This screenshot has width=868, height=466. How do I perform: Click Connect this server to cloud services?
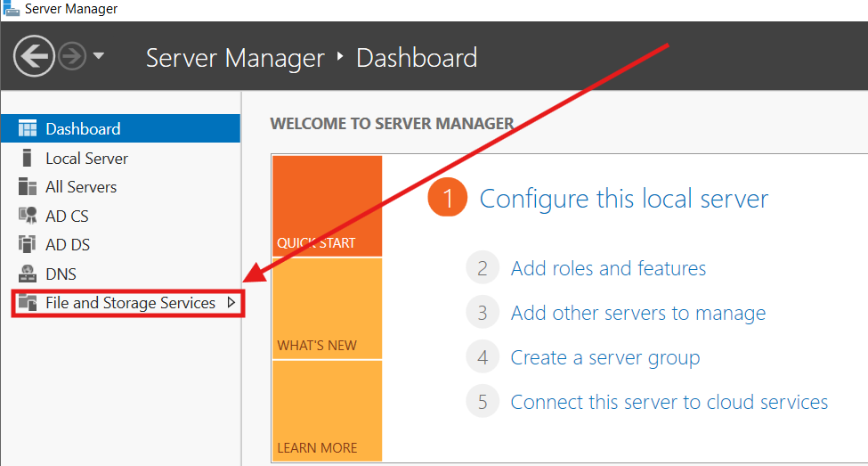pos(669,402)
